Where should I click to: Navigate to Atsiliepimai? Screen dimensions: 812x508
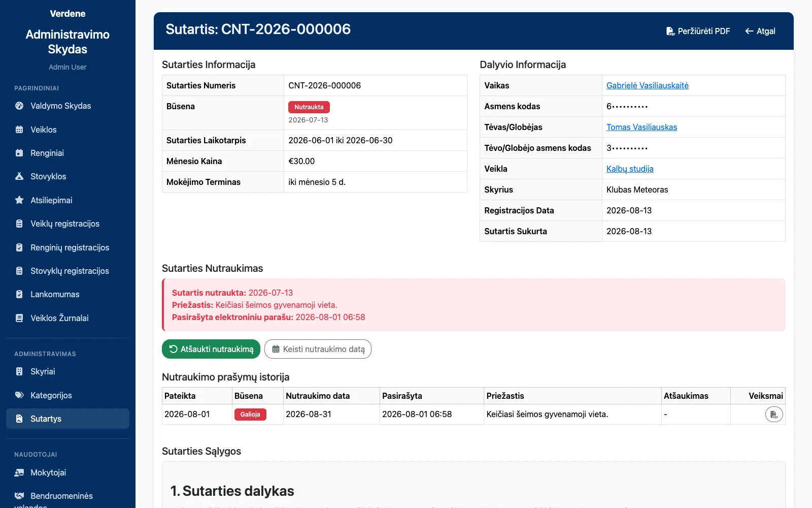click(x=67, y=200)
